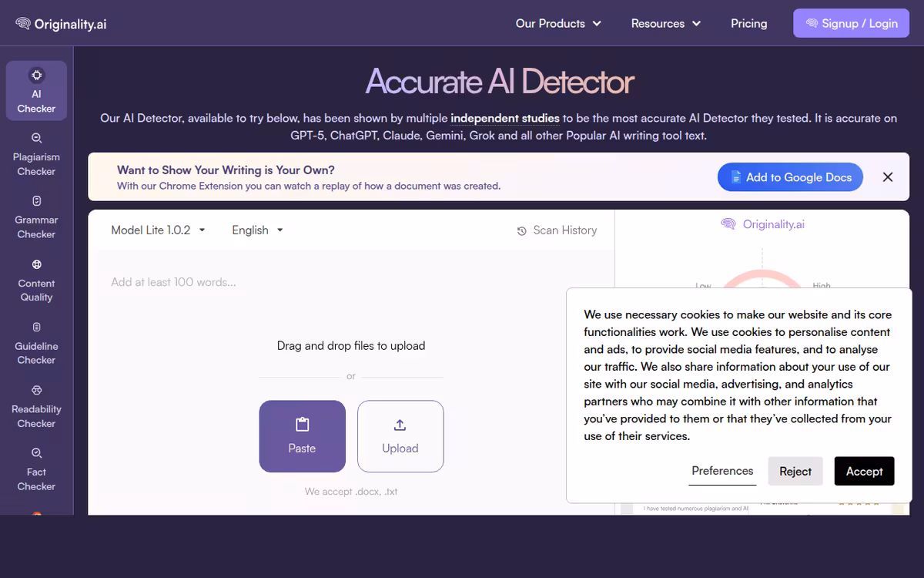Open the Fact Checker sidebar tool
Screen dimensions: 924x578
point(36,470)
